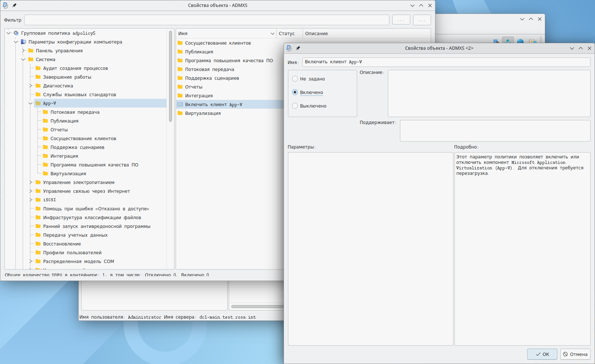Viewport: 595px width, 364px height.
Task: Collapse the App-V tree node
Action: (x=31, y=104)
